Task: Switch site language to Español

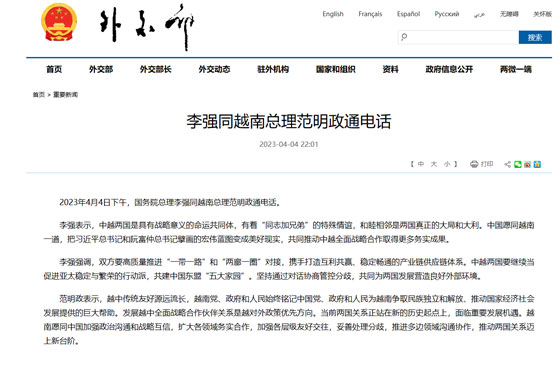Action: tap(409, 14)
